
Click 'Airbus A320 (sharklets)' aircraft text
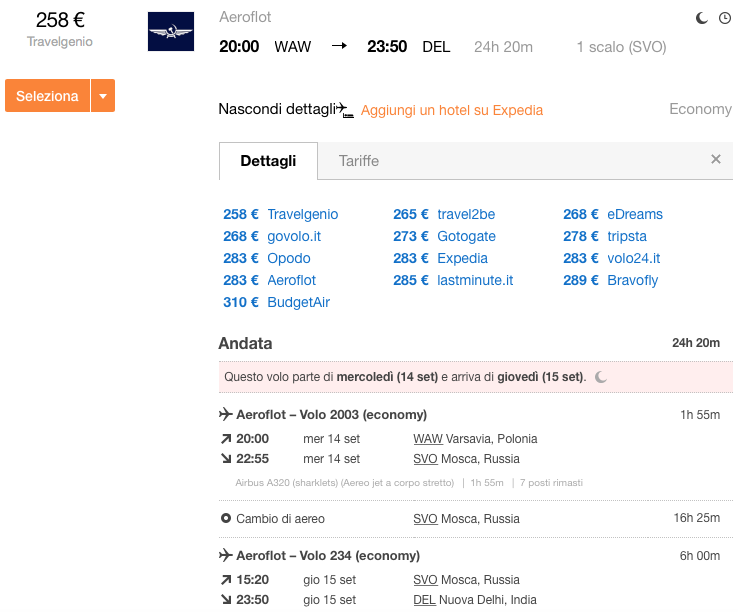(x=287, y=483)
